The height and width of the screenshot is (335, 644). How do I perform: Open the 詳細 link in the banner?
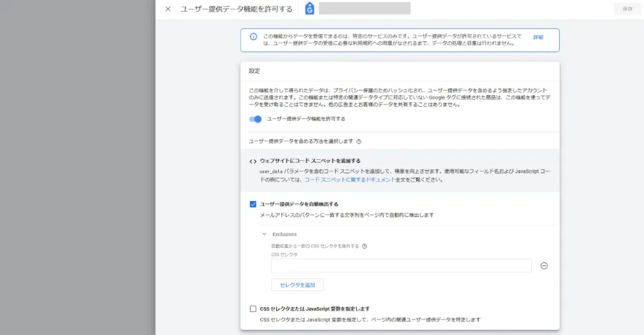tap(538, 37)
